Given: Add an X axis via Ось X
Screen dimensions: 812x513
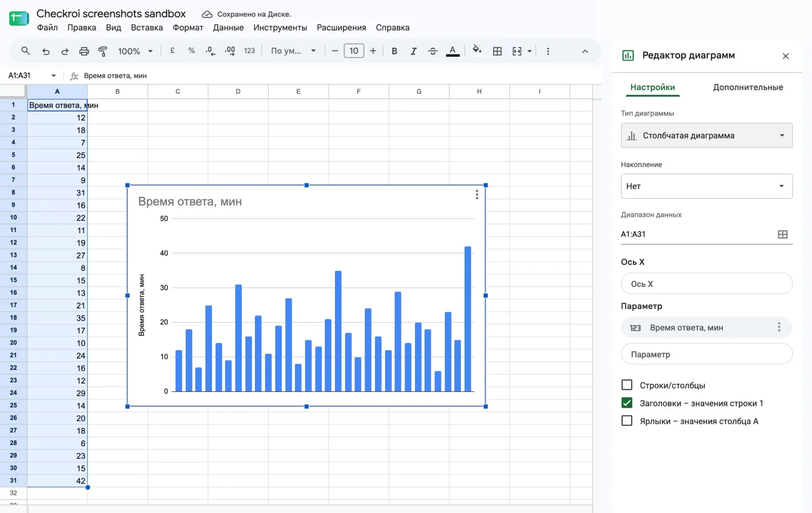Looking at the screenshot, I should (x=706, y=284).
